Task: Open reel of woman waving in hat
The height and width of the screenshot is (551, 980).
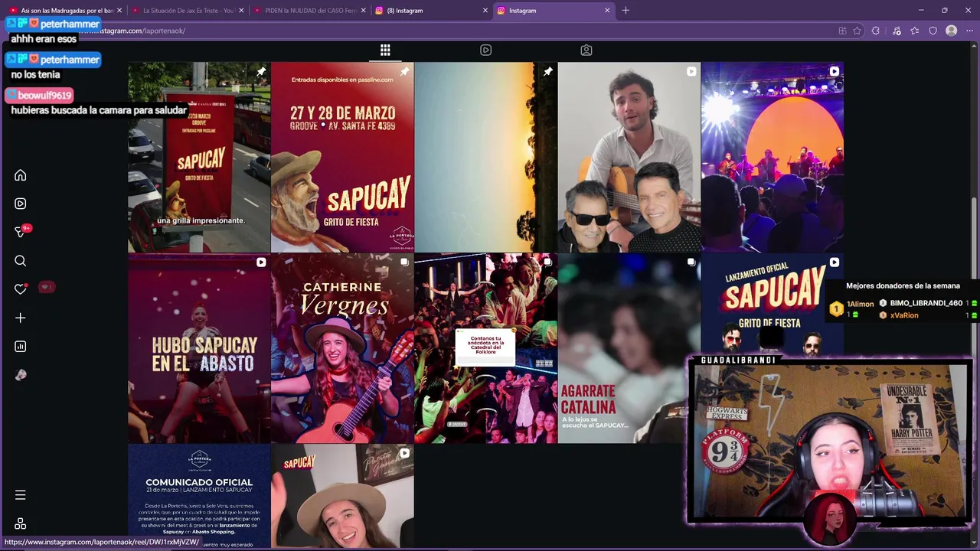Action: pos(342,496)
